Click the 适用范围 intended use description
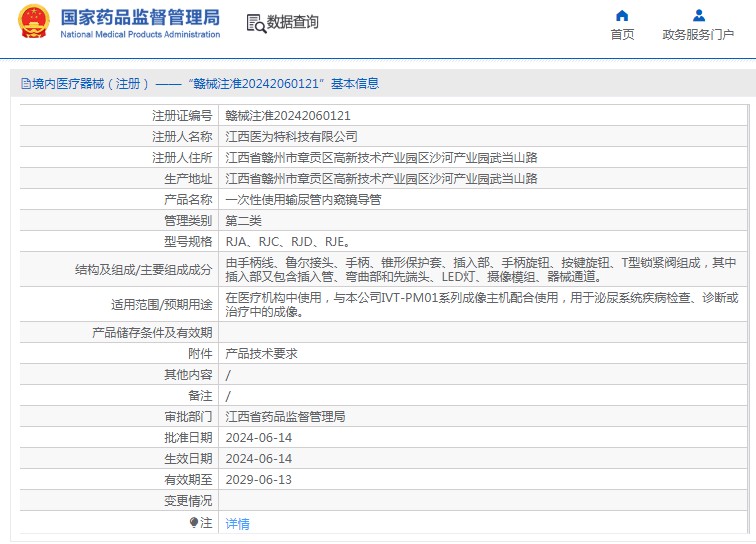 click(x=482, y=305)
